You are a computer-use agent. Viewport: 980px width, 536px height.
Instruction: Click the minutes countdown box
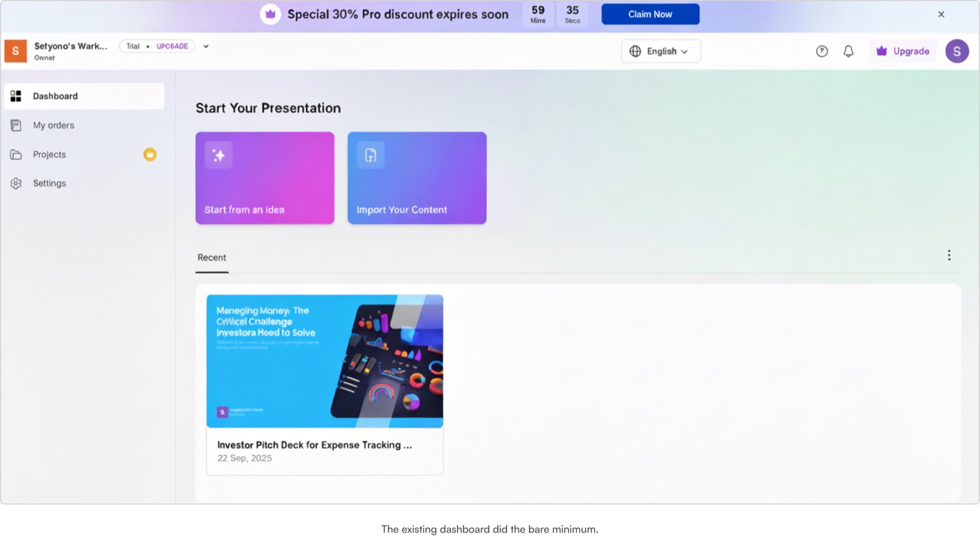click(538, 14)
